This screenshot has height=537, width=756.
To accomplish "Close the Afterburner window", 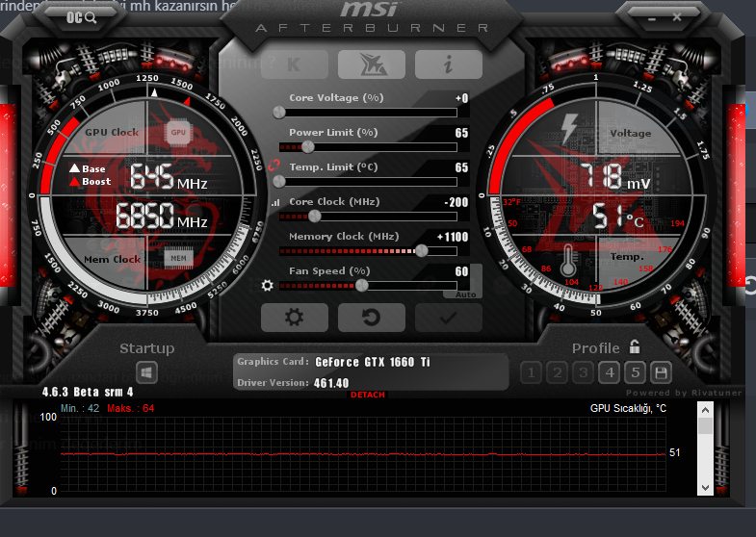I will 677,17.
